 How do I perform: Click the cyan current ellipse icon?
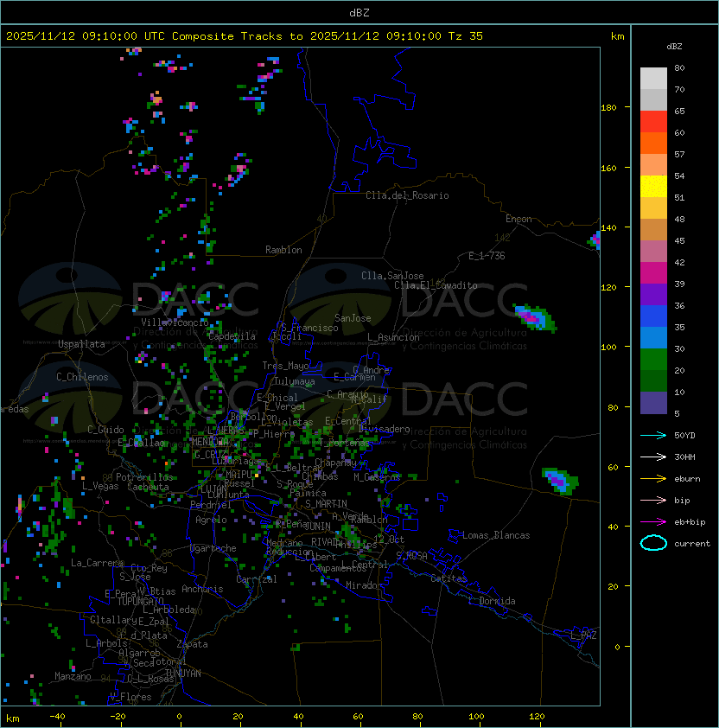click(x=653, y=543)
